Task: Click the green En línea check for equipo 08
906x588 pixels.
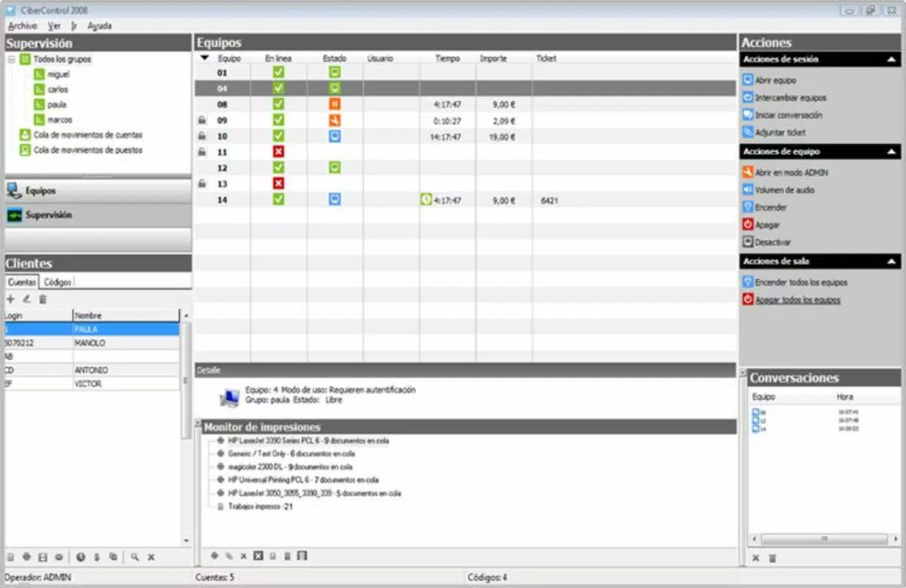Action: point(278,104)
